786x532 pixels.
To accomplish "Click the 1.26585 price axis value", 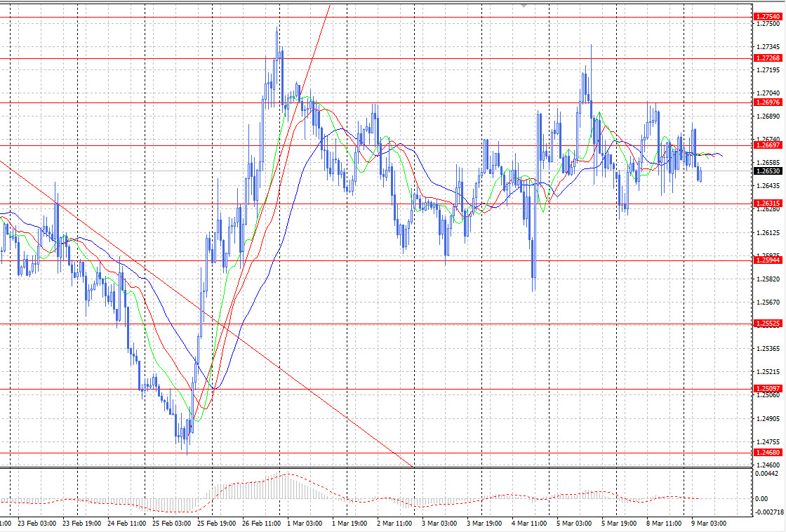I will [768, 163].
